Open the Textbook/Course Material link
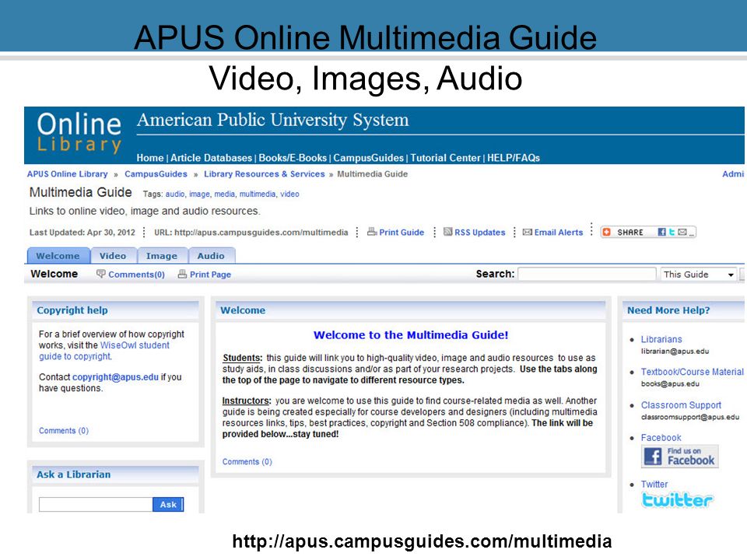This screenshot has height=560, width=747. coord(693,372)
